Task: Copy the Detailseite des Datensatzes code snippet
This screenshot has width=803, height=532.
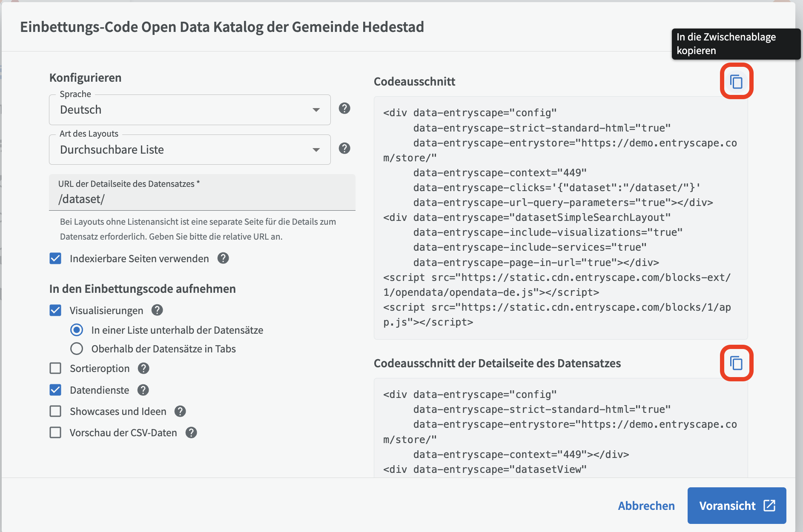Action: 736,363
